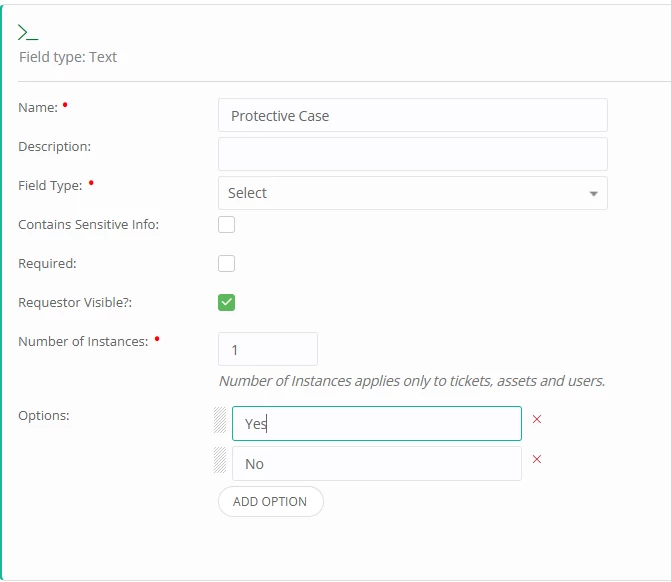Focus the Name field containing Protective Case

[x=412, y=115]
